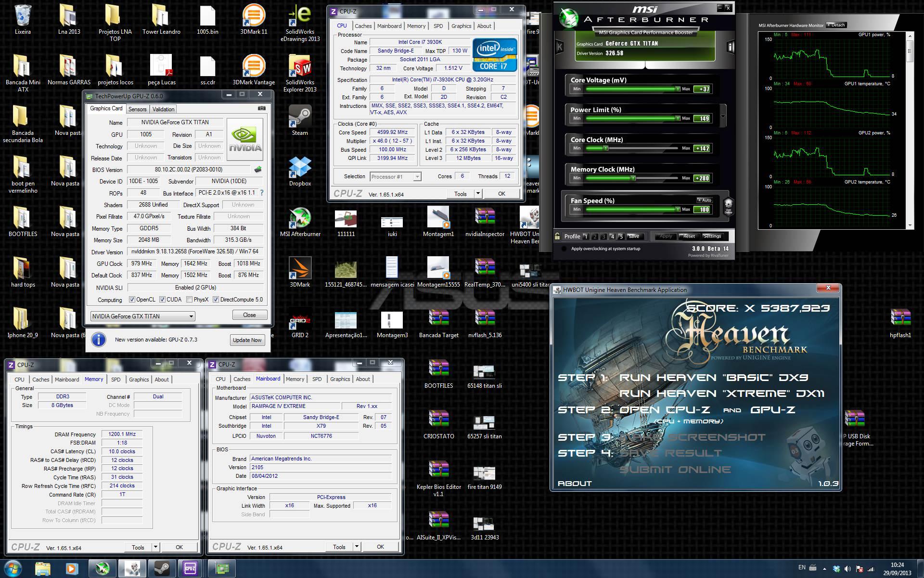924x578 pixels.
Task: Open the 3DMark Vantage desktop shortcut
Action: (254, 70)
